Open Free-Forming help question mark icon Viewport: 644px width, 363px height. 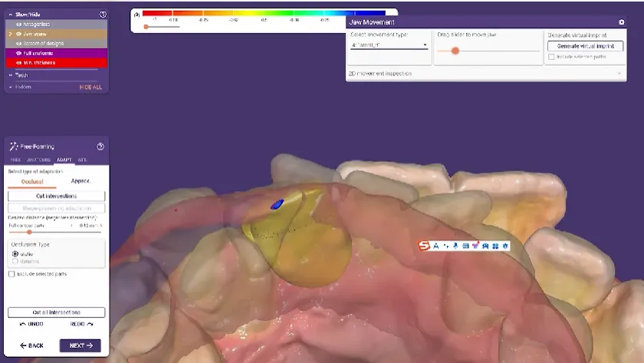point(100,147)
